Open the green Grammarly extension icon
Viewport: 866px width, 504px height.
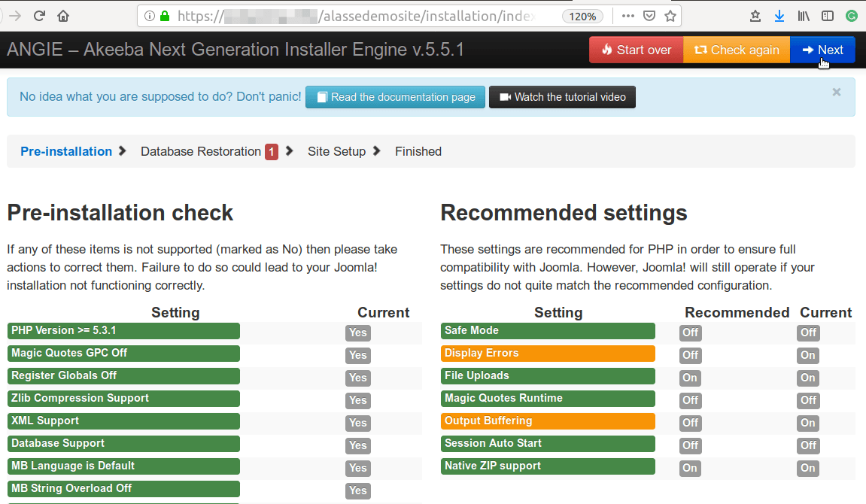point(852,16)
